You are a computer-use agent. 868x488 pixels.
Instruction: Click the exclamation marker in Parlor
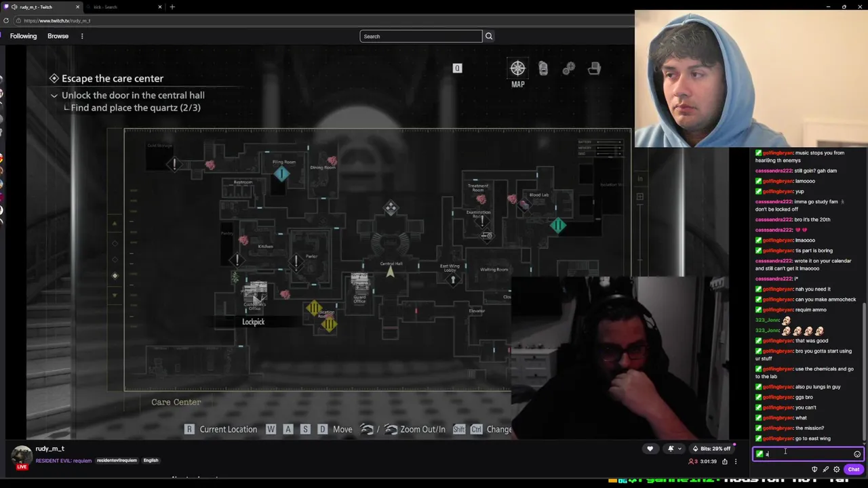(296, 262)
